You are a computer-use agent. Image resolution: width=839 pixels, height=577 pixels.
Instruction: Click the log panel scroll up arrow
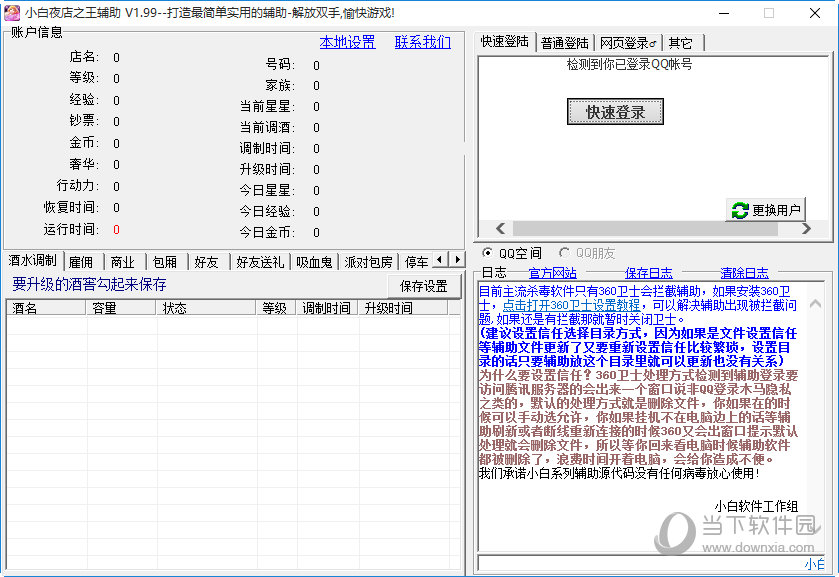tap(815, 303)
